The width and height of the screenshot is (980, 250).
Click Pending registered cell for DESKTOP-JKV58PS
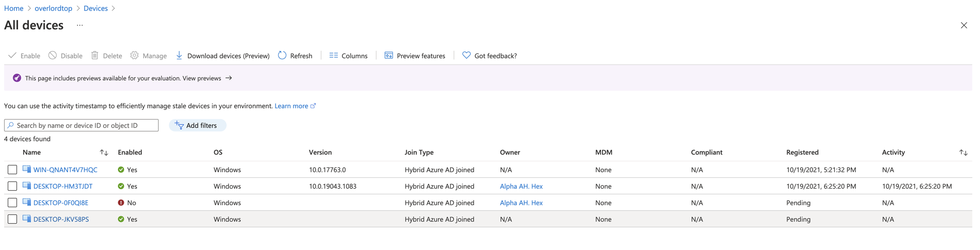click(798, 219)
